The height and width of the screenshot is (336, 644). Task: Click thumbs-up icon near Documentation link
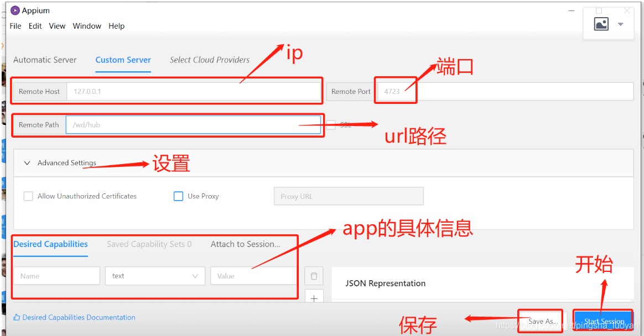(x=17, y=318)
